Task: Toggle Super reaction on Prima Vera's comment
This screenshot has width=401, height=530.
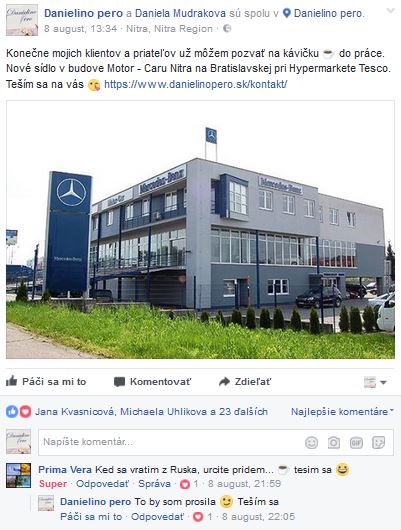Action: click(53, 484)
